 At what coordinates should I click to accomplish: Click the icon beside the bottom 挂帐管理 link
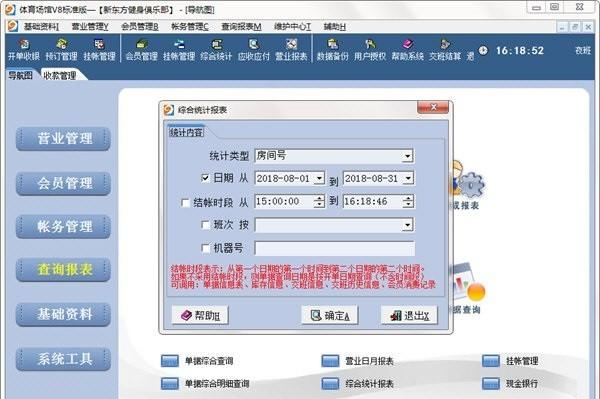pyautogui.click(x=491, y=361)
